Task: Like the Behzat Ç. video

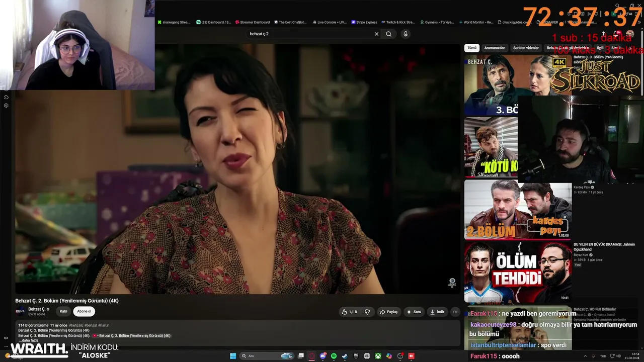Action: (x=349, y=312)
